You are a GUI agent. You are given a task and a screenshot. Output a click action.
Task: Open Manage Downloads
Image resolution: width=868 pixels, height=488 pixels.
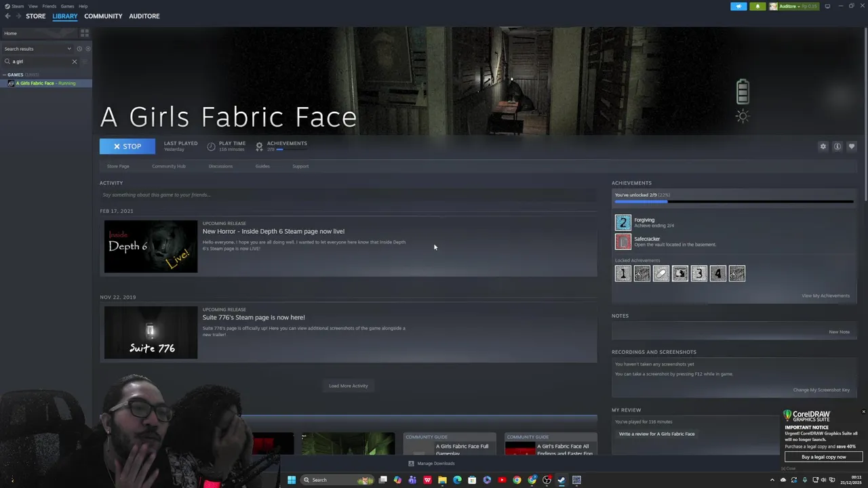tap(431, 464)
